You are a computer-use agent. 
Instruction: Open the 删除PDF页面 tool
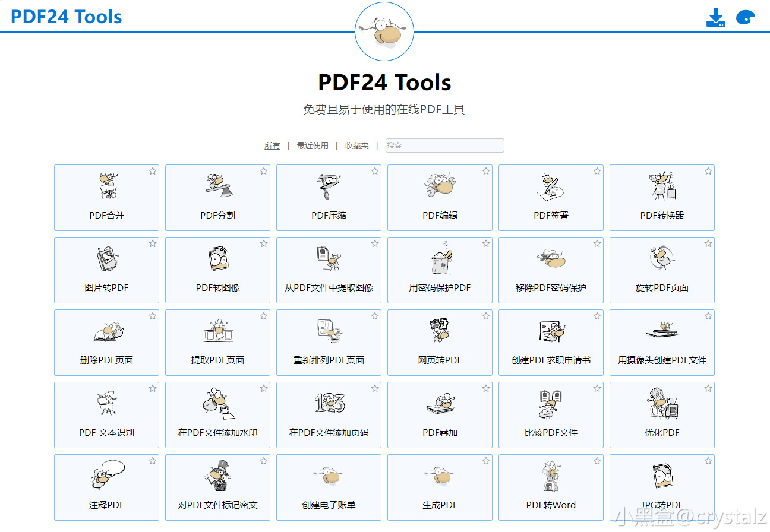pyautogui.click(x=106, y=343)
